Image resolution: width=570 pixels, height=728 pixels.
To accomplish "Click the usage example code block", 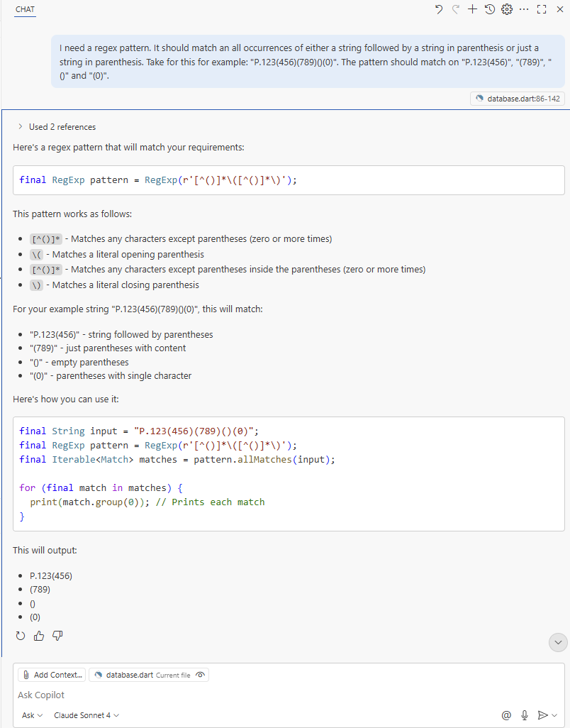I will pyautogui.click(x=289, y=474).
